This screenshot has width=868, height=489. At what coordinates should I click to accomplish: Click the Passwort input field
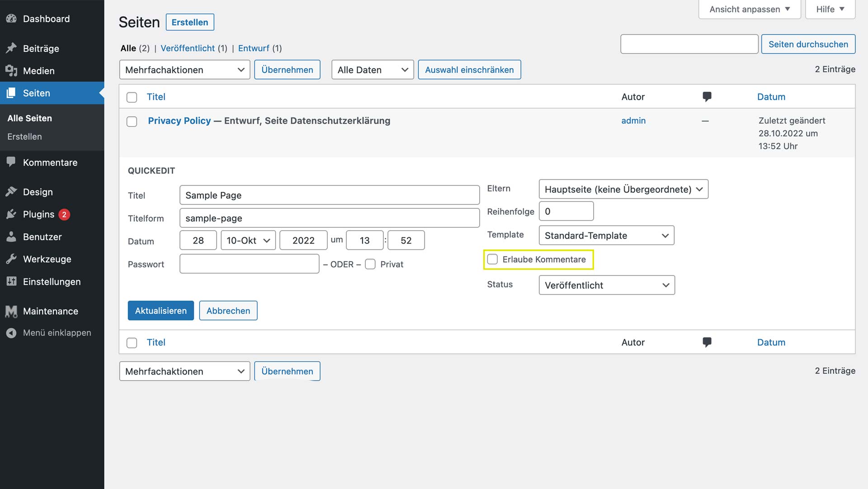point(249,263)
